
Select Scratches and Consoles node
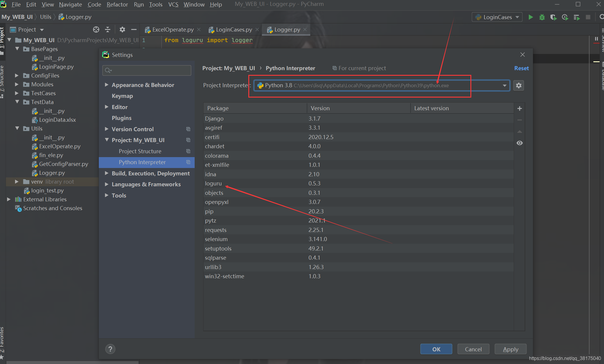pyautogui.click(x=53, y=208)
